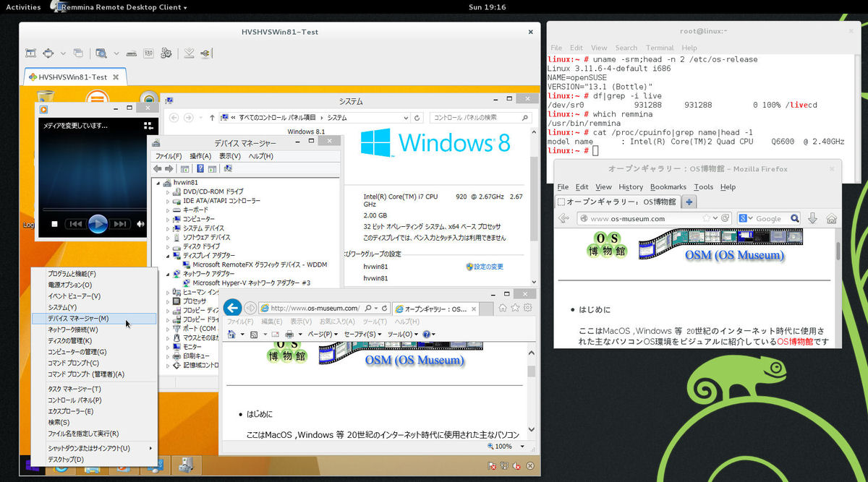Open Remmina preferences gears icon

(x=166, y=53)
